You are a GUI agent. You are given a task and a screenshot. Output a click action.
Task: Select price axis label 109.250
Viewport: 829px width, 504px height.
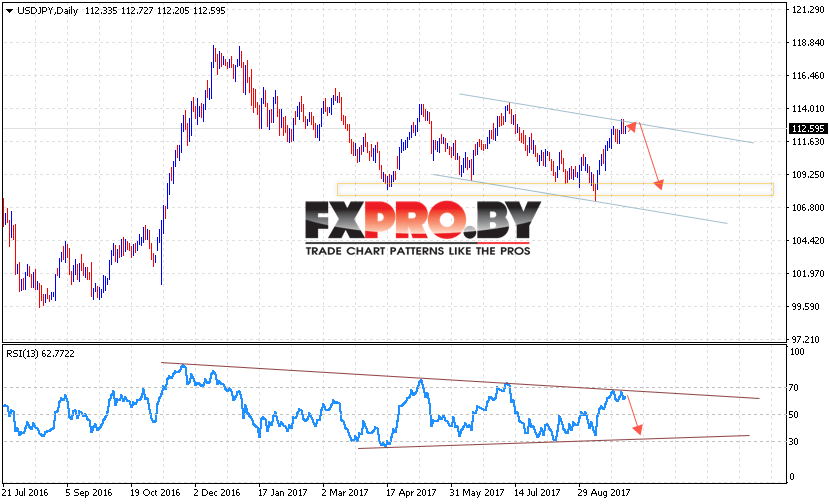tap(808, 175)
